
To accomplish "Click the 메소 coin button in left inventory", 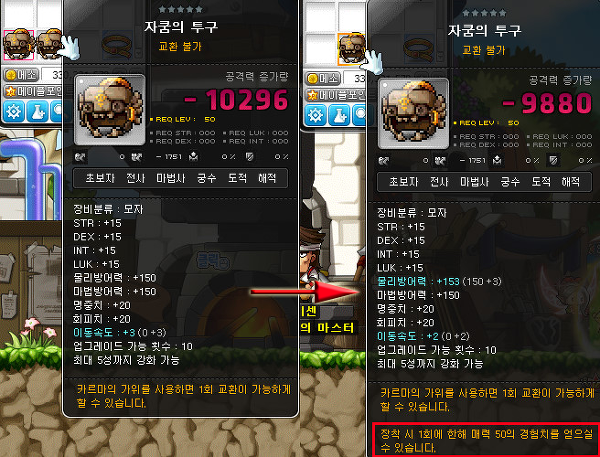I will point(21,75).
